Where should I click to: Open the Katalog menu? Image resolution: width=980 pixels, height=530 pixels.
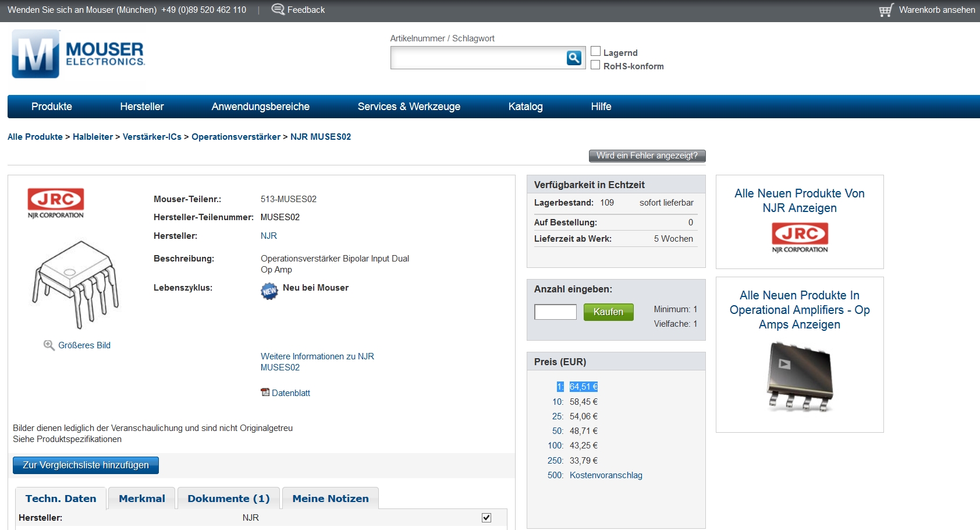coord(525,107)
